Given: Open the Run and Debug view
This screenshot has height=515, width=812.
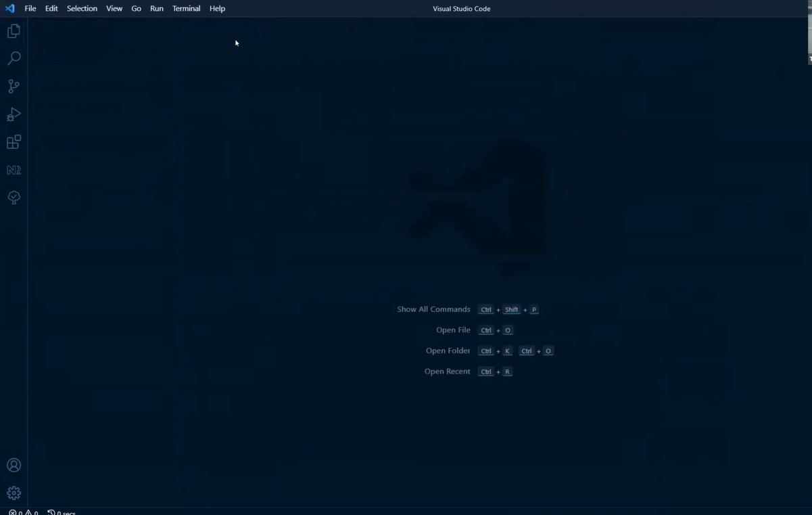Looking at the screenshot, I should [x=14, y=114].
